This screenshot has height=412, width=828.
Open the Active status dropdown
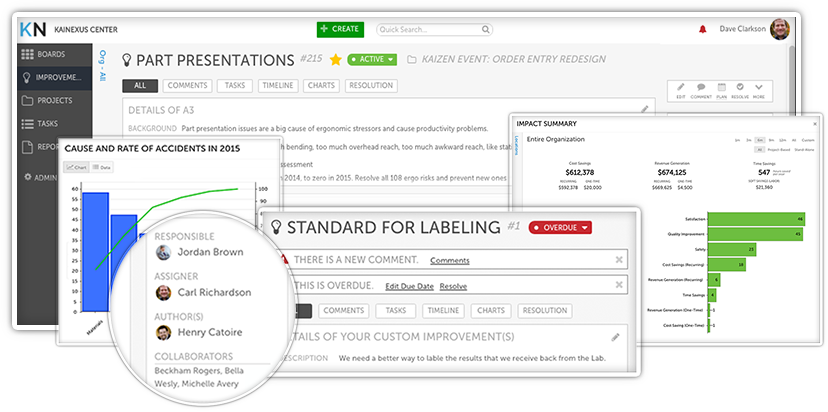tap(372, 60)
